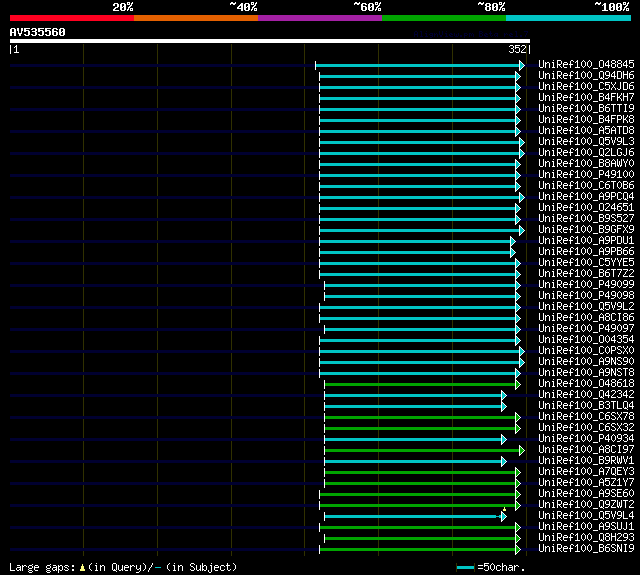Click the green alignment bar for UniRef100_O48618
The width and height of the screenshot is (640, 575).
[420, 384]
